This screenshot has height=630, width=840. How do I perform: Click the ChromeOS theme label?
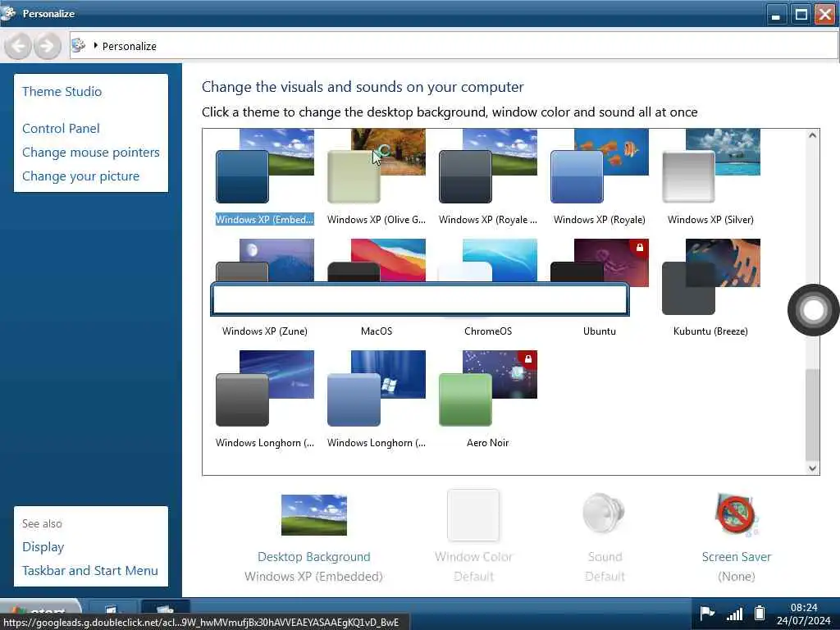(x=488, y=331)
